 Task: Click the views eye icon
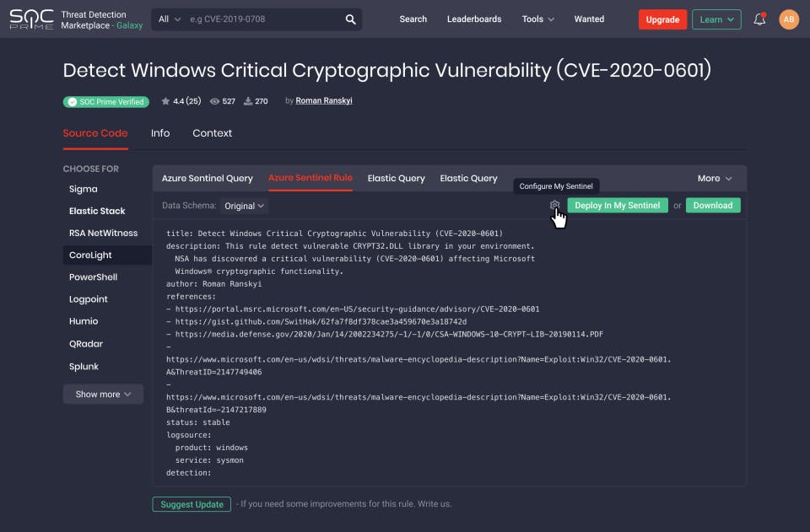coord(214,101)
